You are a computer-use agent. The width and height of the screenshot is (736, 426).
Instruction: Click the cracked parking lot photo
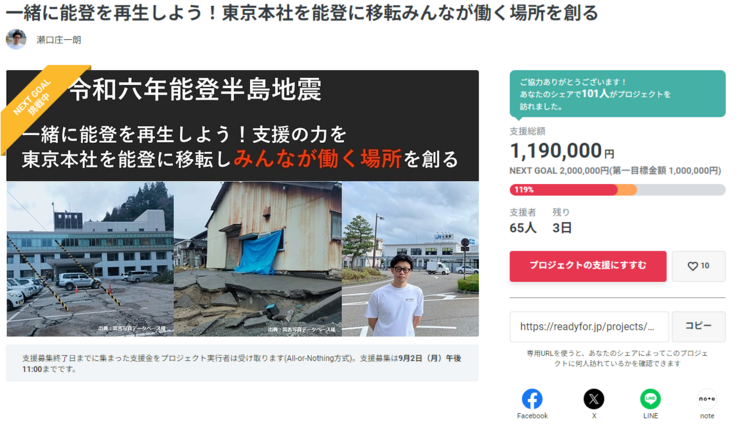[90, 259]
